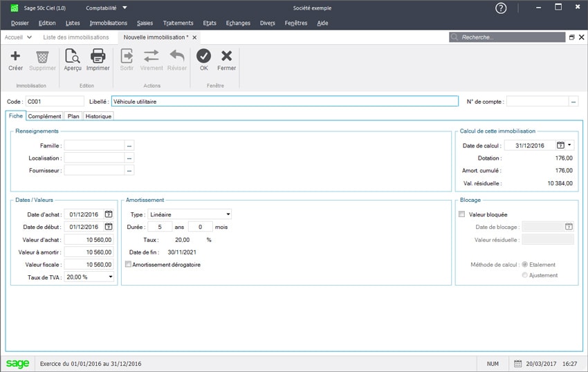
Task: Open calendar picker for Date de début
Action: pos(109,227)
